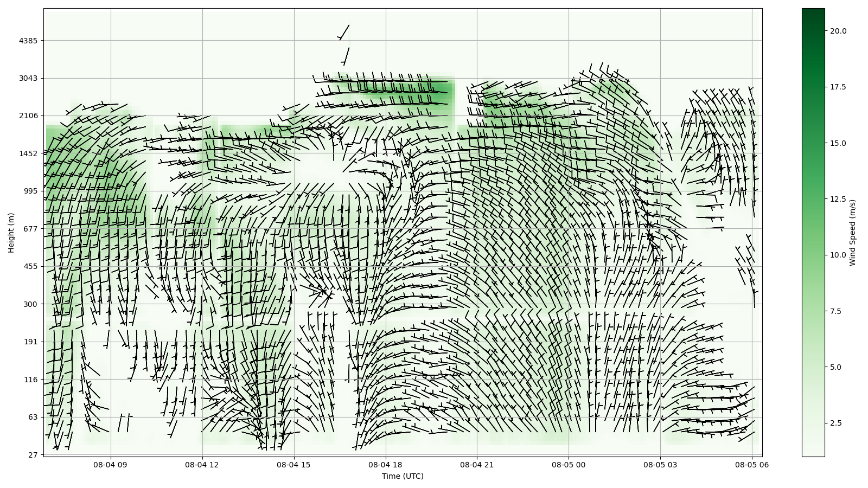Viewport: 868px width, 488px height.
Task: Click the 300 height tick label
Action: [30, 304]
